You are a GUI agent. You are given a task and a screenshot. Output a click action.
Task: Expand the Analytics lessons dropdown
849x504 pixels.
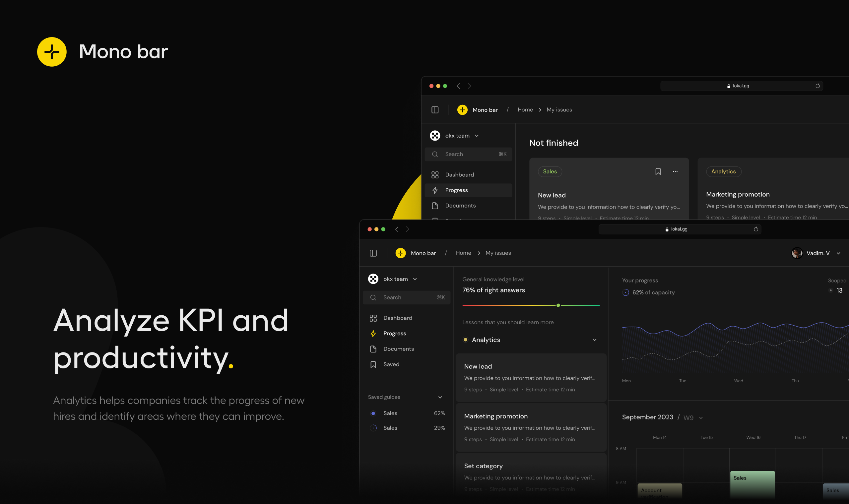point(594,340)
